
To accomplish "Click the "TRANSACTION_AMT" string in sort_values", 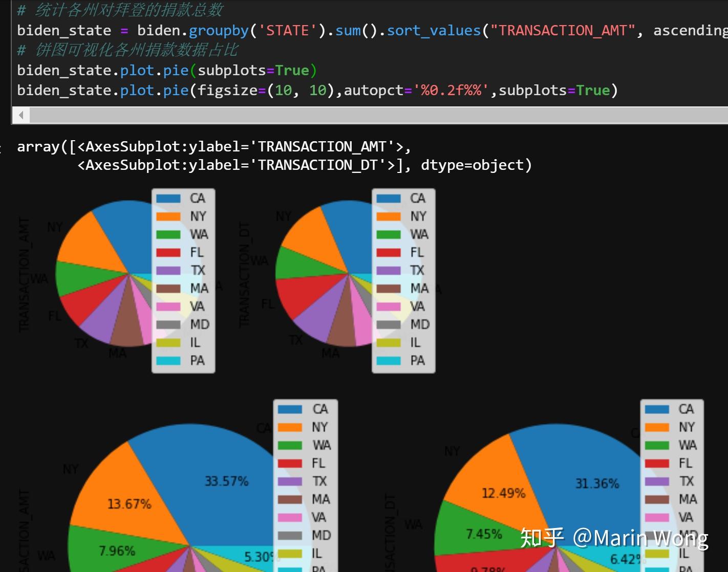I will coord(563,31).
